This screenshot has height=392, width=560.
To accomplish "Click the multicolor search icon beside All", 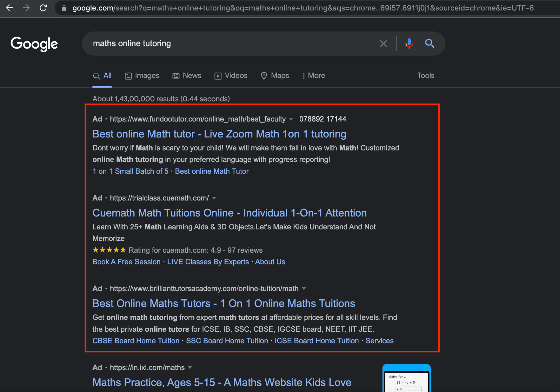I will tap(96, 76).
